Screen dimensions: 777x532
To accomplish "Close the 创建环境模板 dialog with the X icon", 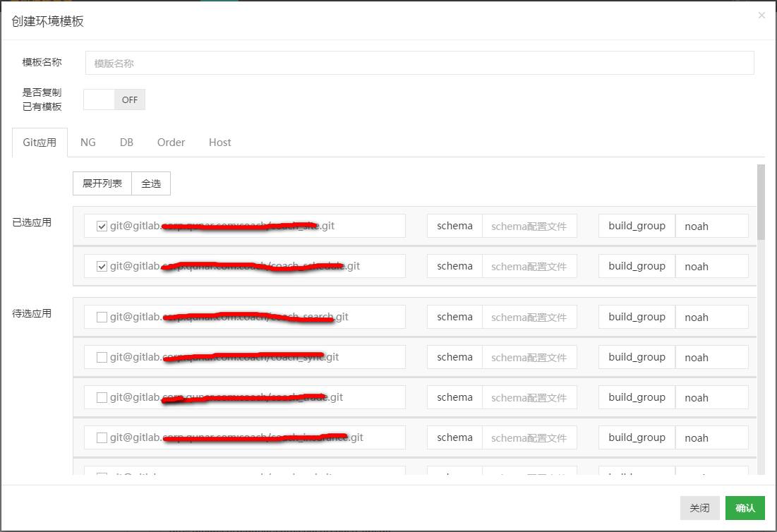I will pyautogui.click(x=761, y=16).
